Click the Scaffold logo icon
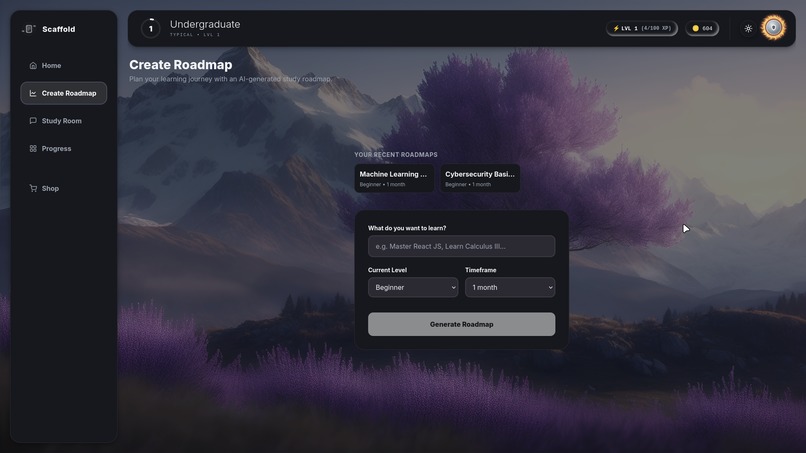 tap(29, 29)
